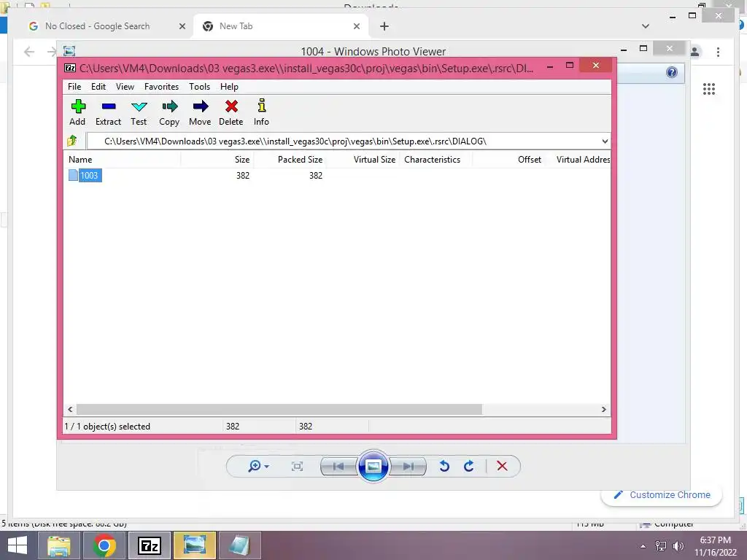Switch to the New Tab tab in Chrome

[281, 26]
